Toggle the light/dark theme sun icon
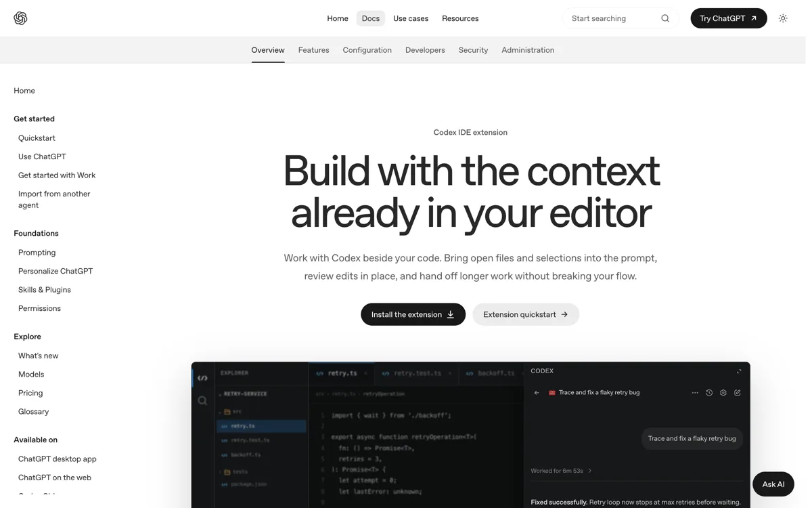The width and height of the screenshot is (812, 508). coord(783,18)
